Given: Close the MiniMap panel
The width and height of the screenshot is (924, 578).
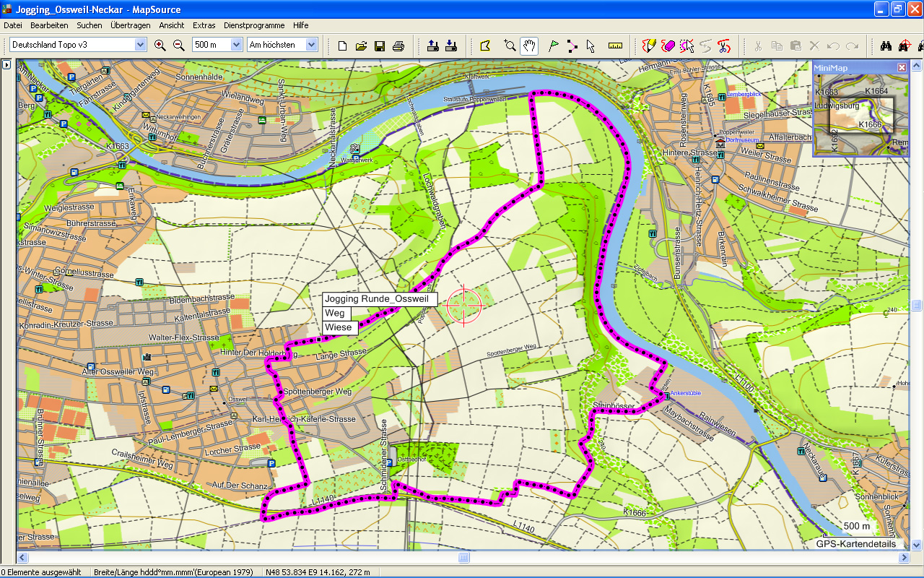Looking at the screenshot, I should (902, 67).
